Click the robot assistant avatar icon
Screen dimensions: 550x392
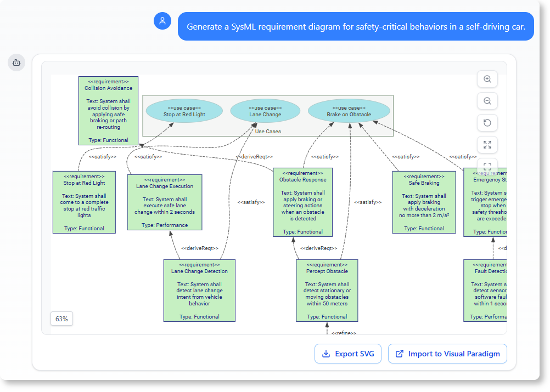(16, 63)
